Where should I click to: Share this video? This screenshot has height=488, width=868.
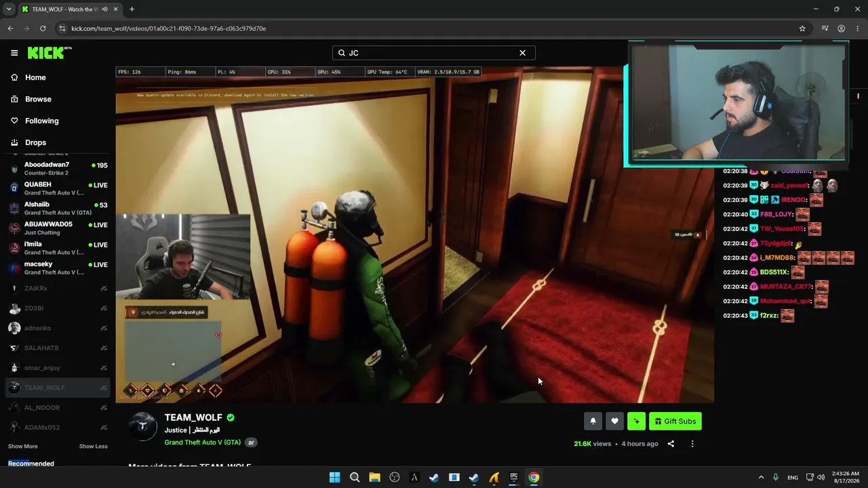point(671,444)
